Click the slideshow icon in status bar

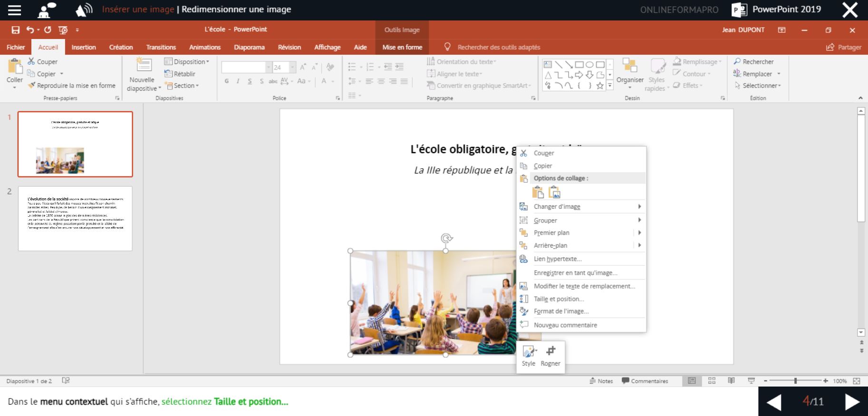[x=751, y=381]
